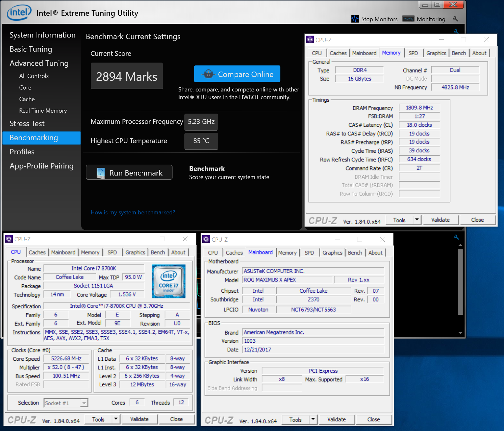Screen dimensions: 504x431
Task: Open About tab in Mainboard CPU-Z window
Action: pyautogui.click(x=375, y=253)
